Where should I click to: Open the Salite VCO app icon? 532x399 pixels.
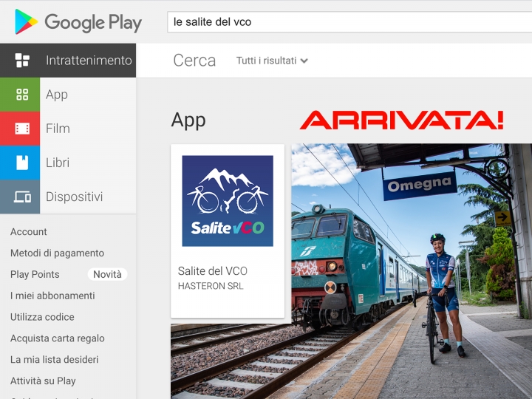pyautogui.click(x=228, y=201)
